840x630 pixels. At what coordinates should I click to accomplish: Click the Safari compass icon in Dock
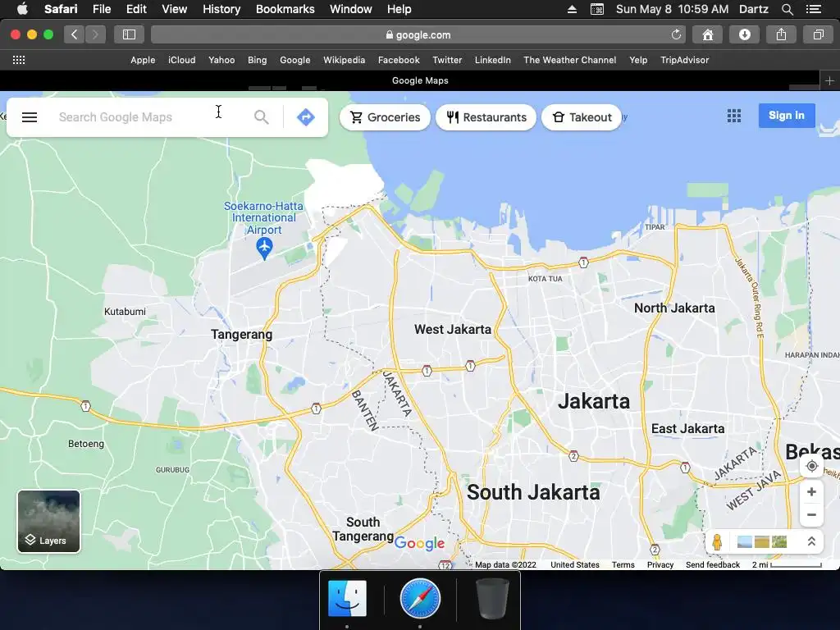[x=420, y=599]
